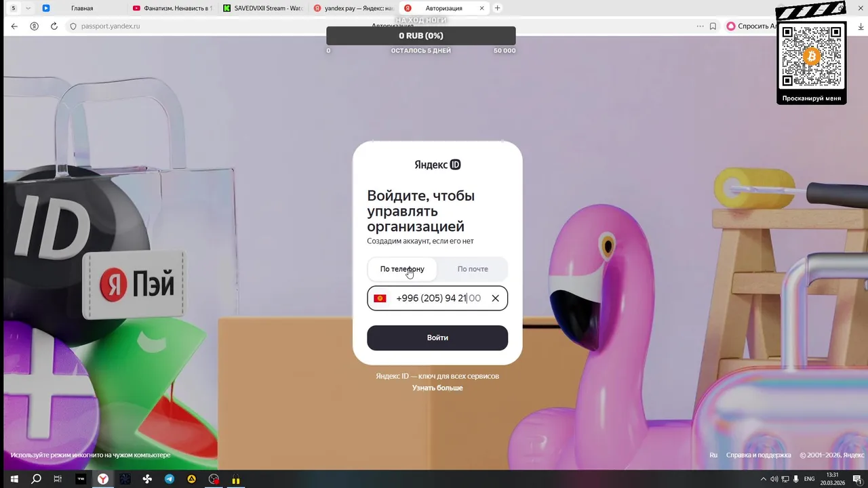Image resolution: width=868 pixels, height=488 pixels.
Task: Bookmark the page using the bookmark icon
Action: [x=713, y=26]
